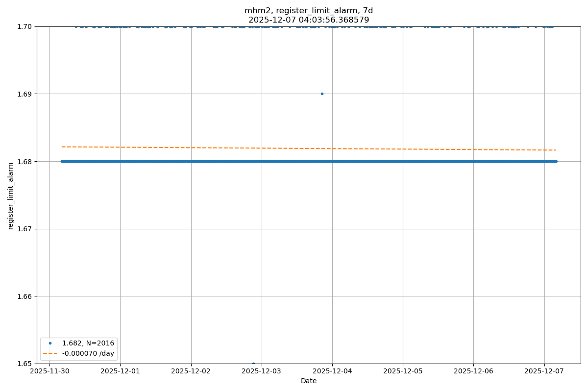Viewport: 588px width, 392px height.
Task: Click the x-axis tick label 2025-12-01
Action: (x=120, y=371)
